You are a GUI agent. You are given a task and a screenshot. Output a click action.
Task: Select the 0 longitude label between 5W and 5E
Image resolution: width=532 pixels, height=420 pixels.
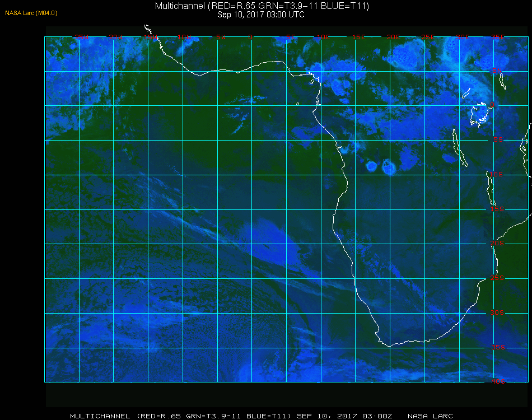250,37
